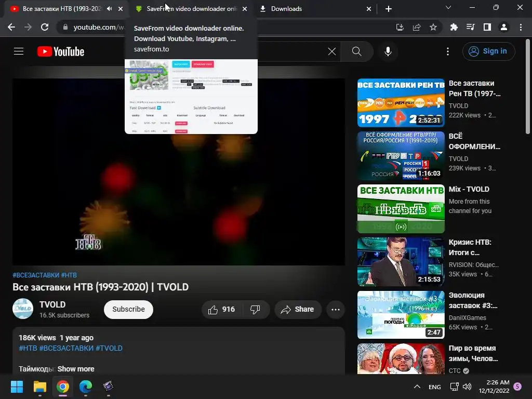Click the share this page icon
Screen dimensions: 532x399
(x=417, y=27)
